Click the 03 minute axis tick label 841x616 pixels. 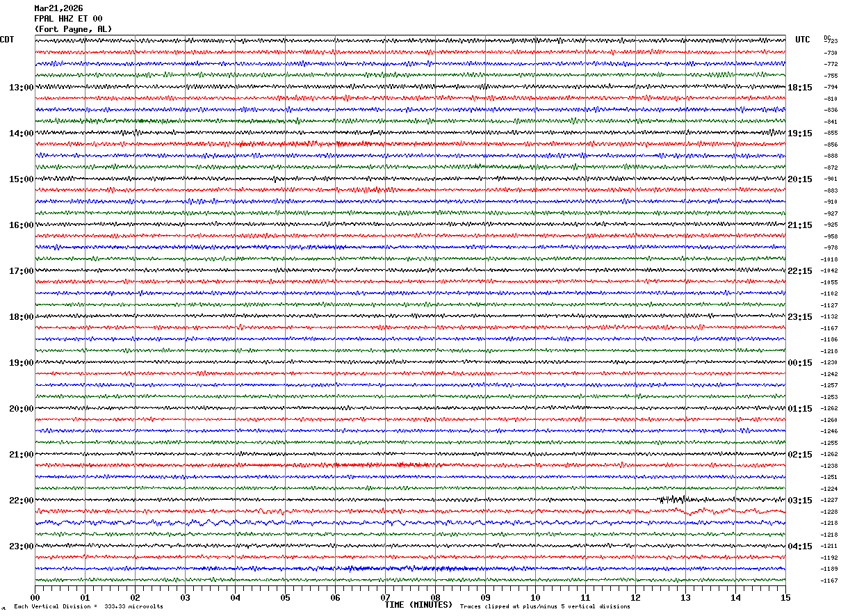point(185,598)
